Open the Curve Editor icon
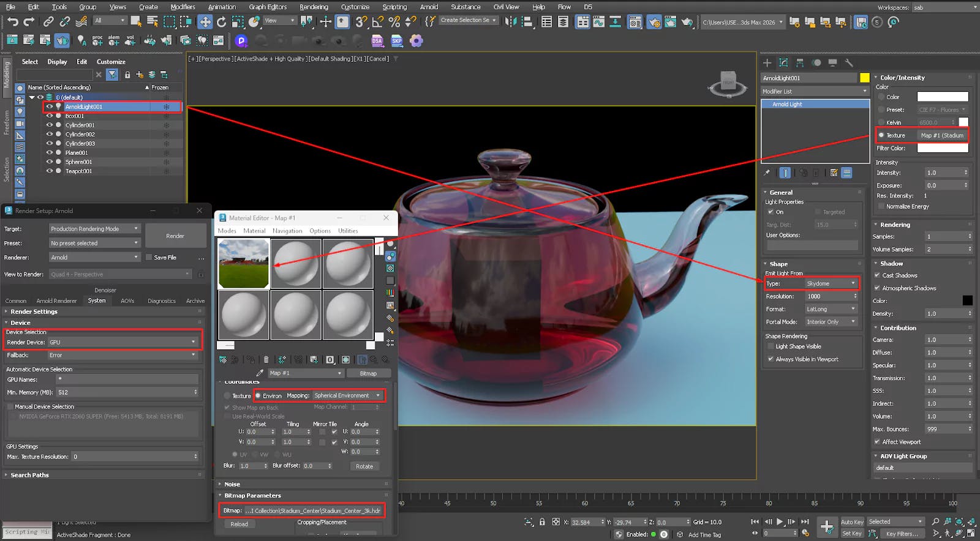 click(x=598, y=22)
